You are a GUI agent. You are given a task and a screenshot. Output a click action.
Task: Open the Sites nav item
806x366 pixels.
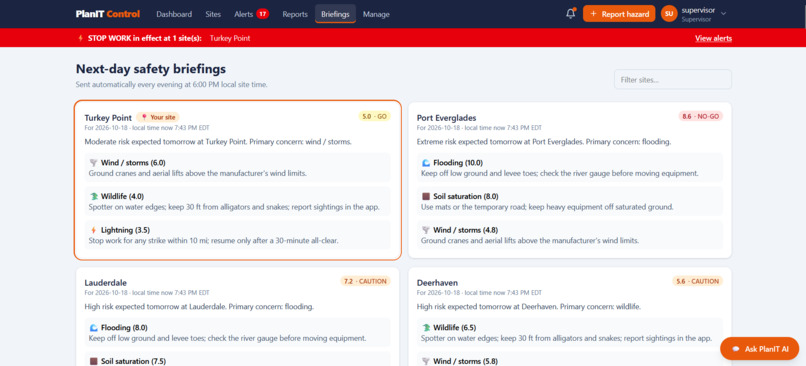pyautogui.click(x=213, y=14)
